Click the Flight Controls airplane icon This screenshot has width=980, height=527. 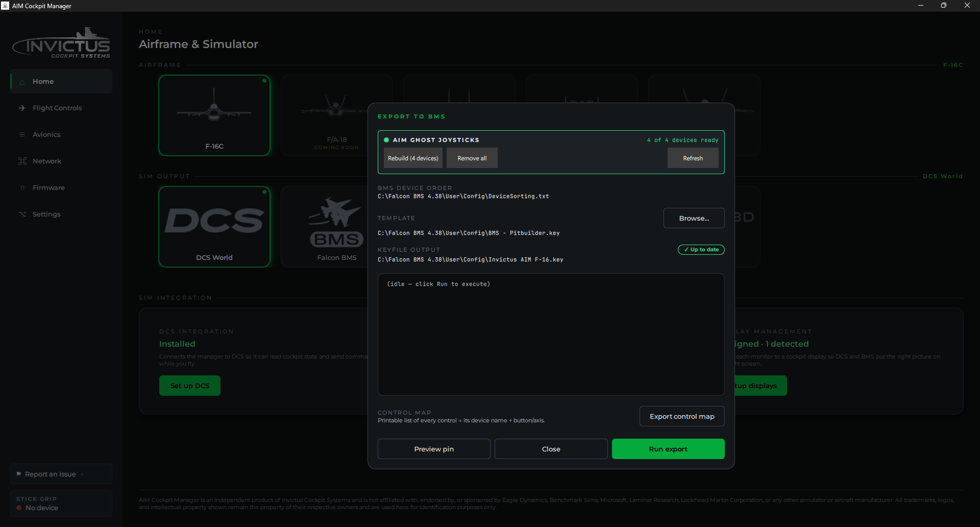tap(22, 108)
